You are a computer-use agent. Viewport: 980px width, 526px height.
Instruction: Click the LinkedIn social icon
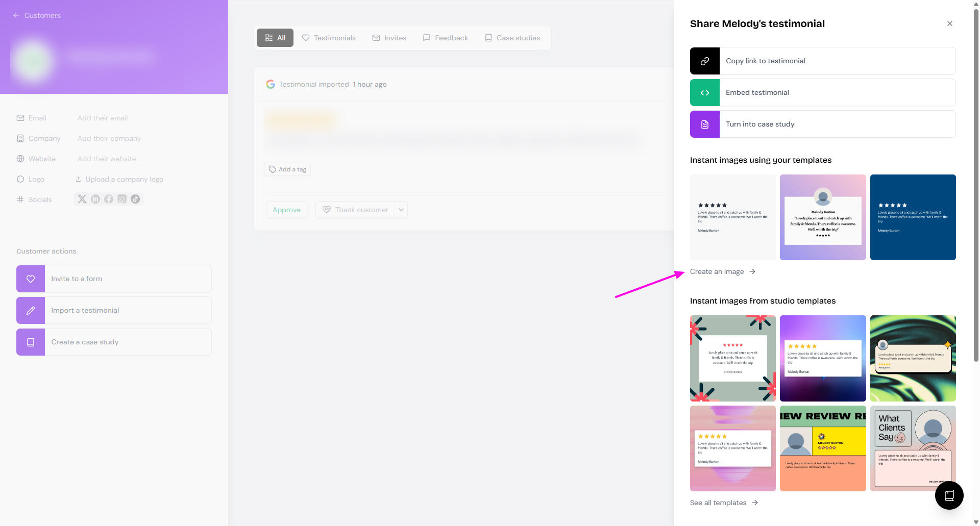tap(95, 199)
